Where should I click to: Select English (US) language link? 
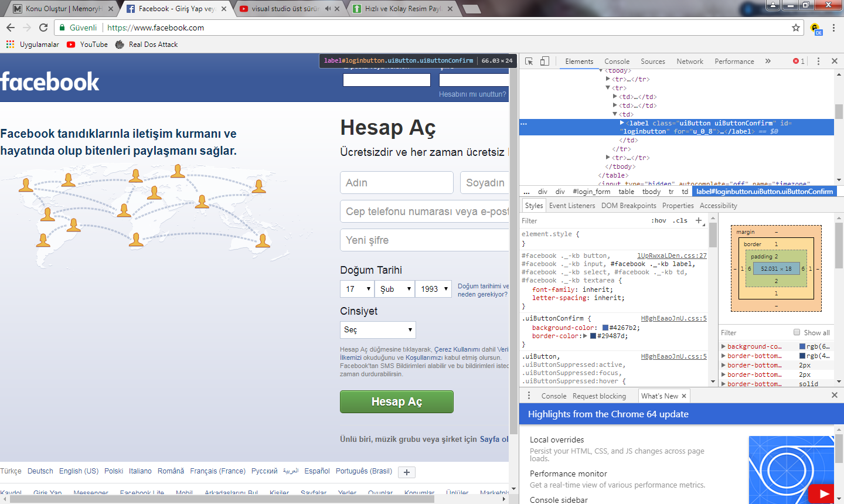pyautogui.click(x=79, y=471)
